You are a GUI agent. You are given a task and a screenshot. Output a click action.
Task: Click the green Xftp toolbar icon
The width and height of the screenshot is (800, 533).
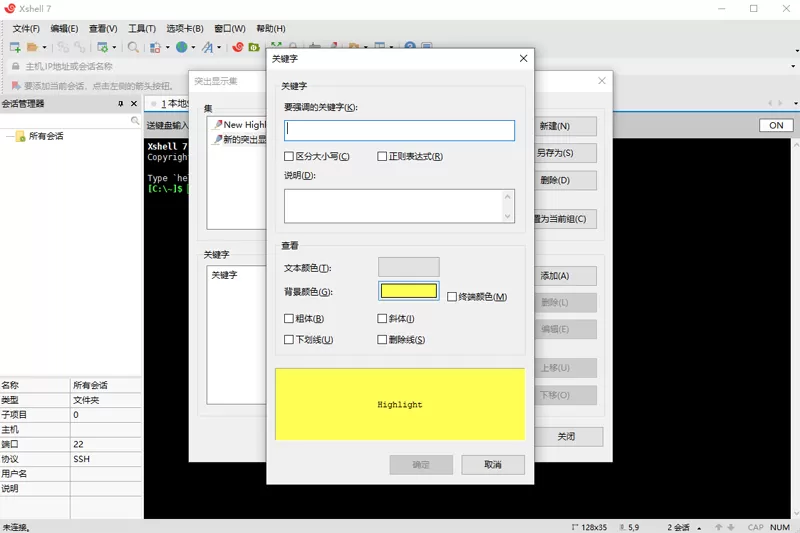click(254, 47)
